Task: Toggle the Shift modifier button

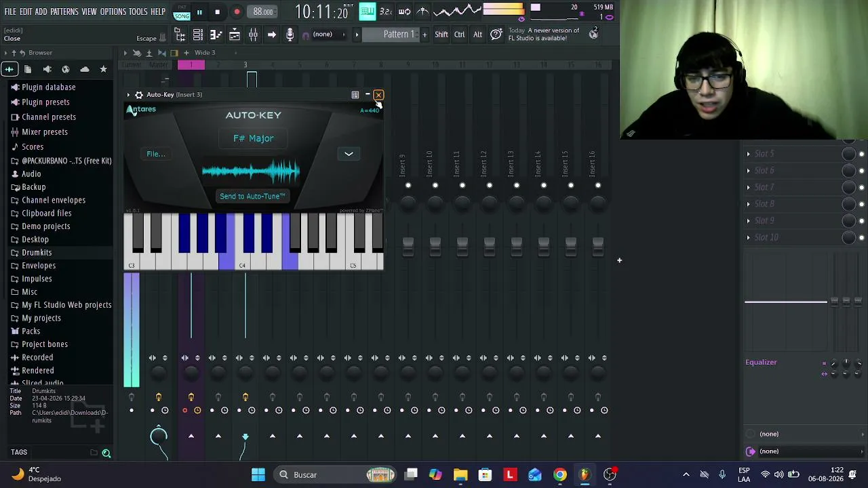Action: coord(441,35)
